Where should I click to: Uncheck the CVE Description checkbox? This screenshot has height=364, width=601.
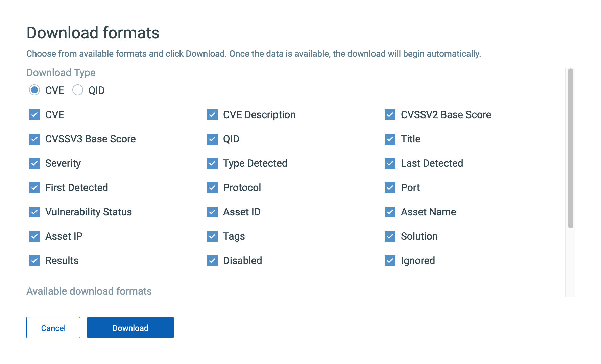tap(212, 115)
